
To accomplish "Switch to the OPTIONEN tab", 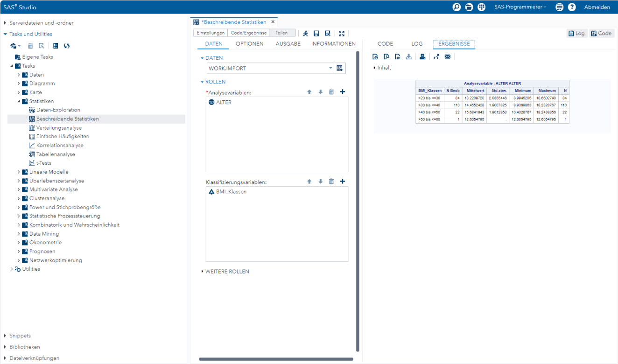I will pyautogui.click(x=249, y=44).
